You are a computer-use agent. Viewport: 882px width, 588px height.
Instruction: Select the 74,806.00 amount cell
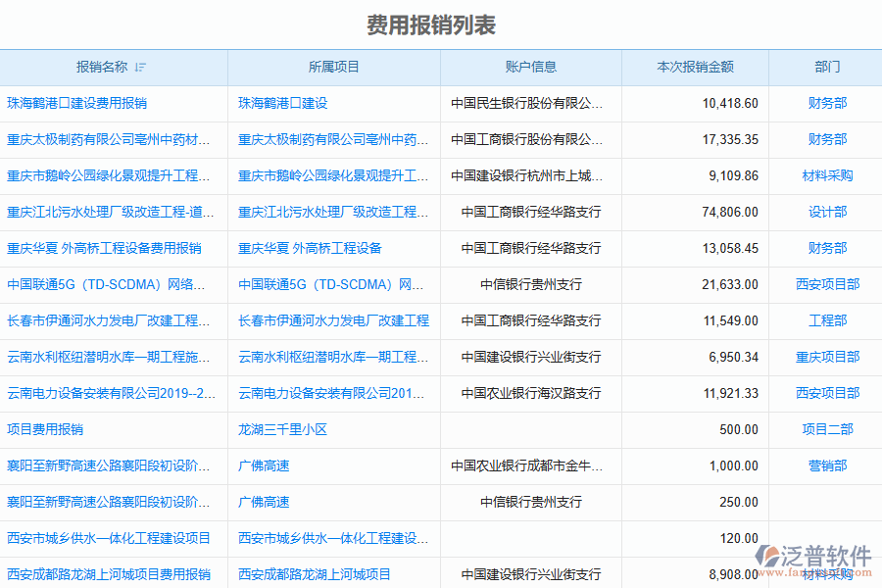pos(730,212)
